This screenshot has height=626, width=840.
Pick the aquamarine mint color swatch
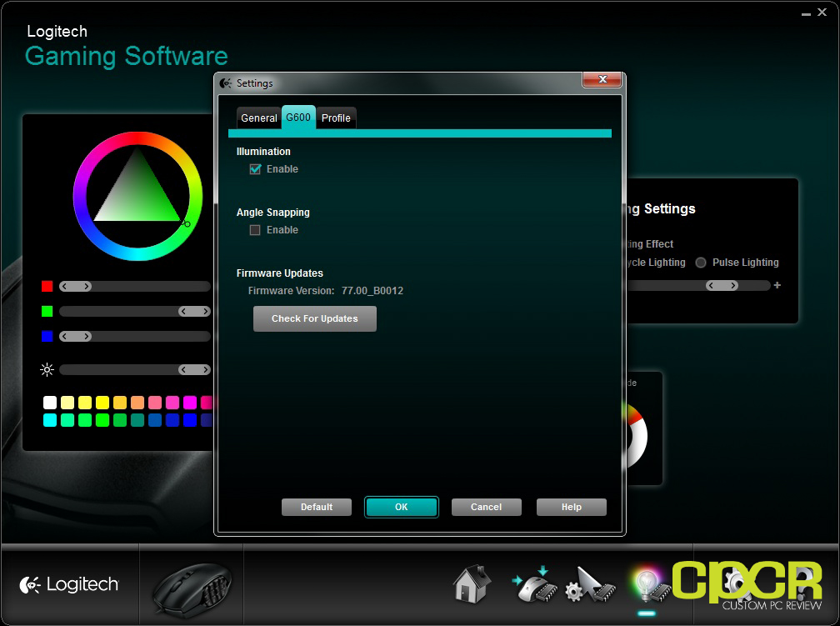coord(67,420)
